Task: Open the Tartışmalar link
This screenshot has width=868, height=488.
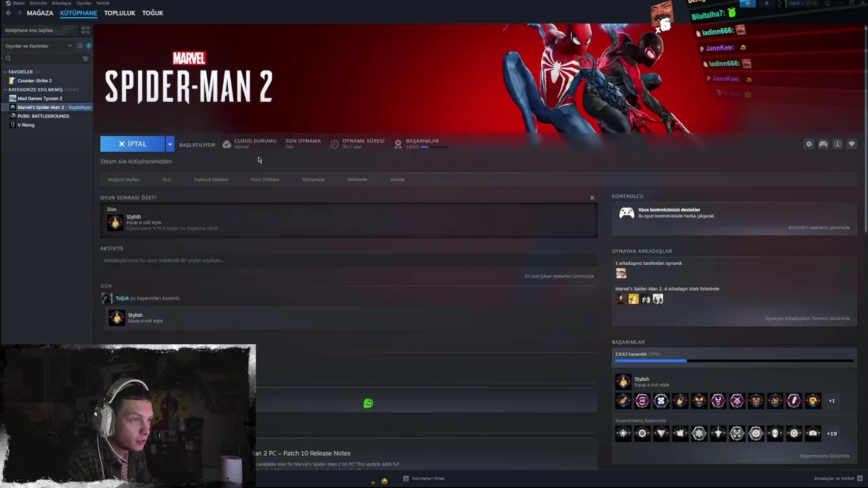Action: pos(313,180)
